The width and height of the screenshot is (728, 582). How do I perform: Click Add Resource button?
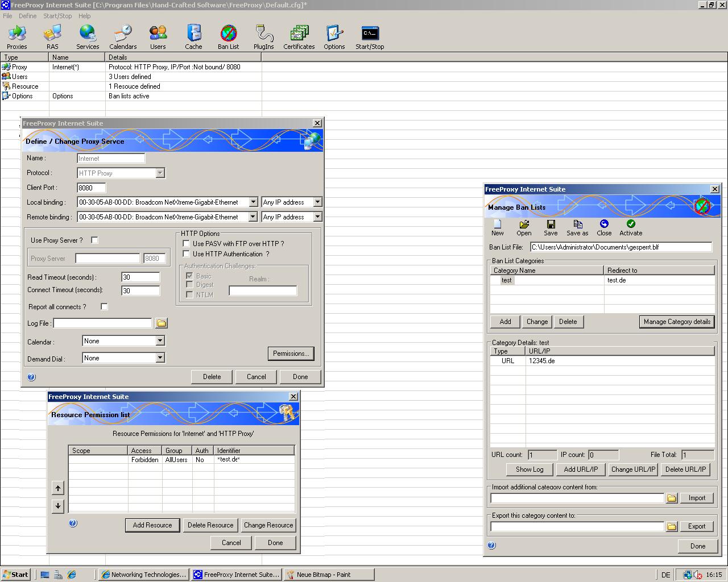(x=152, y=525)
